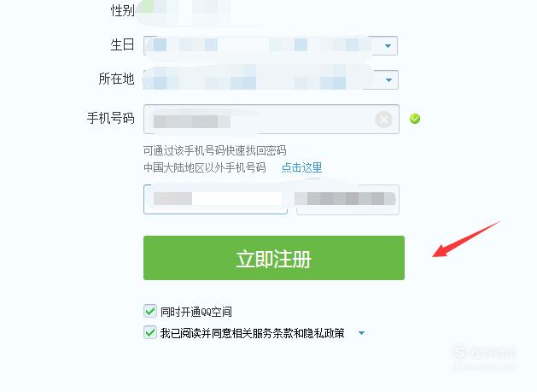Click the 可通过该手机号码快速找回密码 hint text
The width and height of the screenshot is (537, 392).
[x=215, y=150]
